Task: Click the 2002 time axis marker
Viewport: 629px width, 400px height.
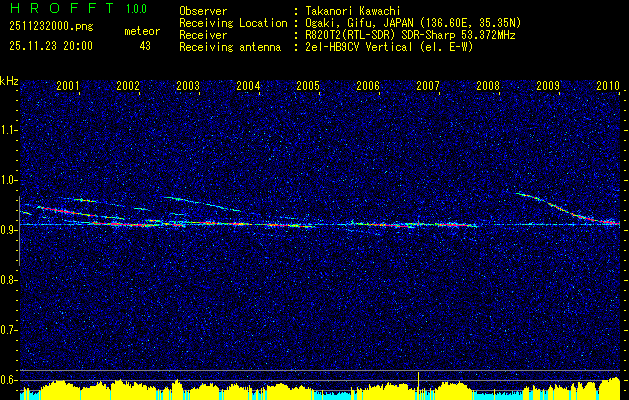Action: pyautogui.click(x=128, y=85)
